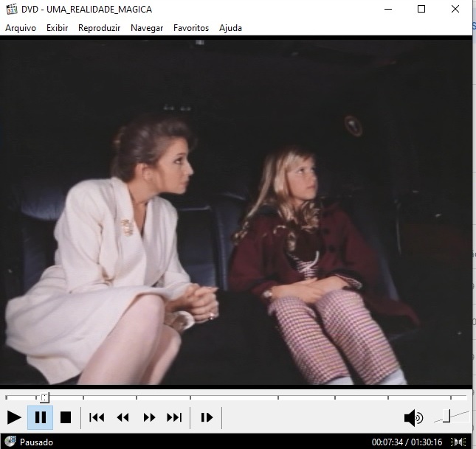
Task: Open the Exibir menu
Action: pyautogui.click(x=57, y=28)
